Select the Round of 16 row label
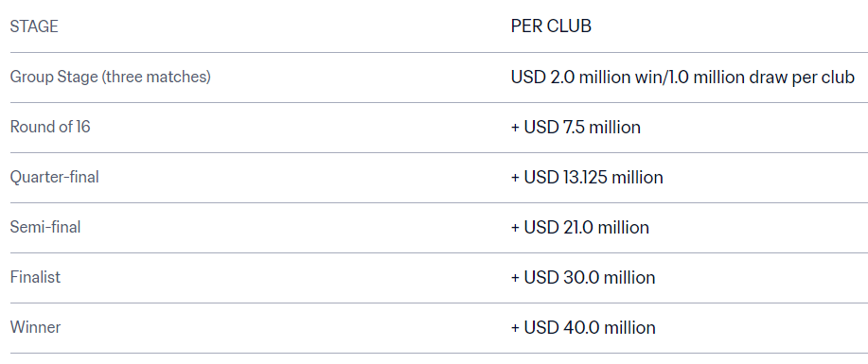Image resolution: width=868 pixels, height=364 pixels. click(50, 127)
